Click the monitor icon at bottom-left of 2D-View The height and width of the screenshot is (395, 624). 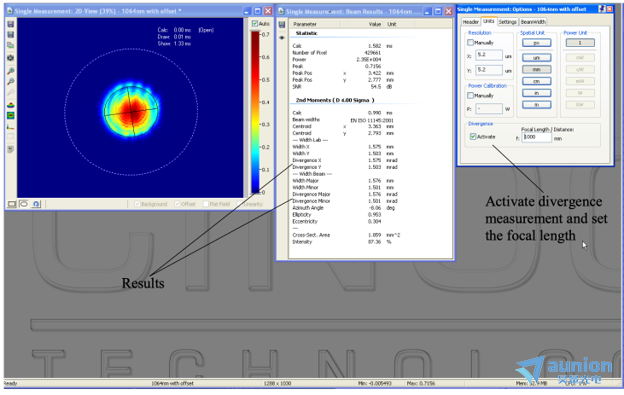coord(12,204)
